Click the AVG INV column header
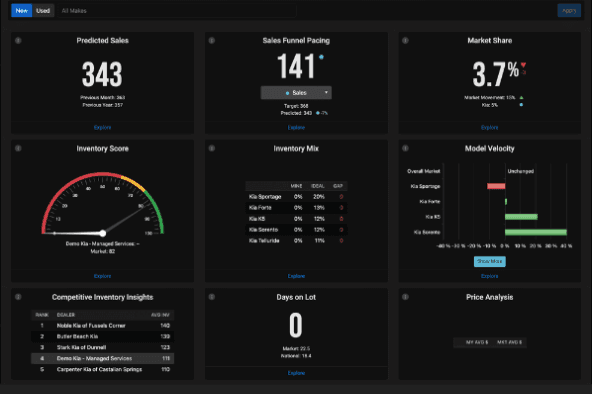Image resolution: width=592 pixels, height=394 pixels. click(x=160, y=315)
